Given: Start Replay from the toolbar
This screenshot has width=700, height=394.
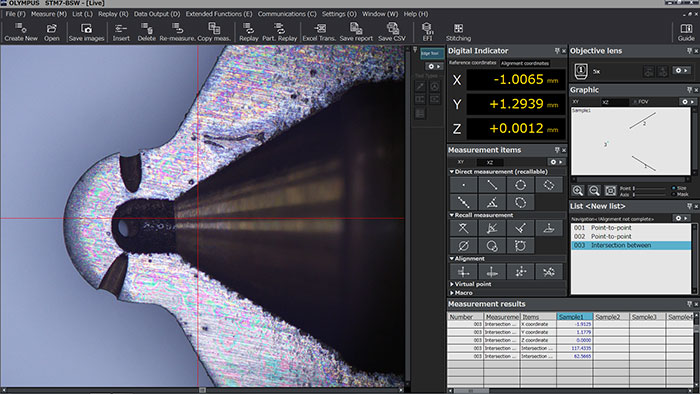Looking at the screenshot, I should click(249, 32).
